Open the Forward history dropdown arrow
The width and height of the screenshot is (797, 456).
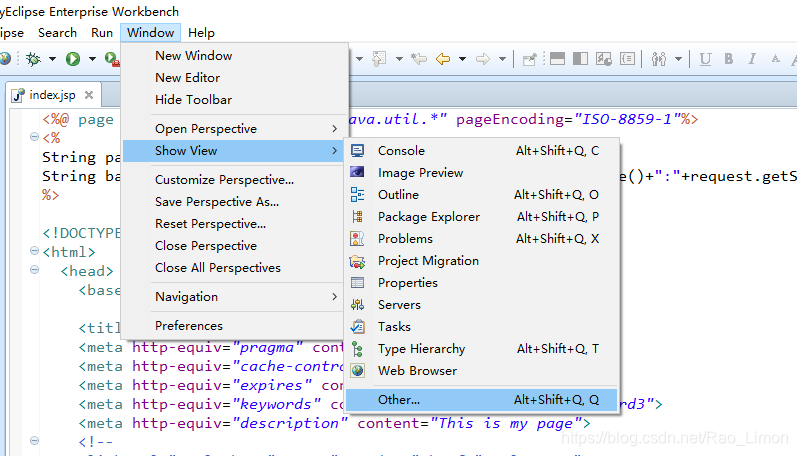click(x=502, y=59)
